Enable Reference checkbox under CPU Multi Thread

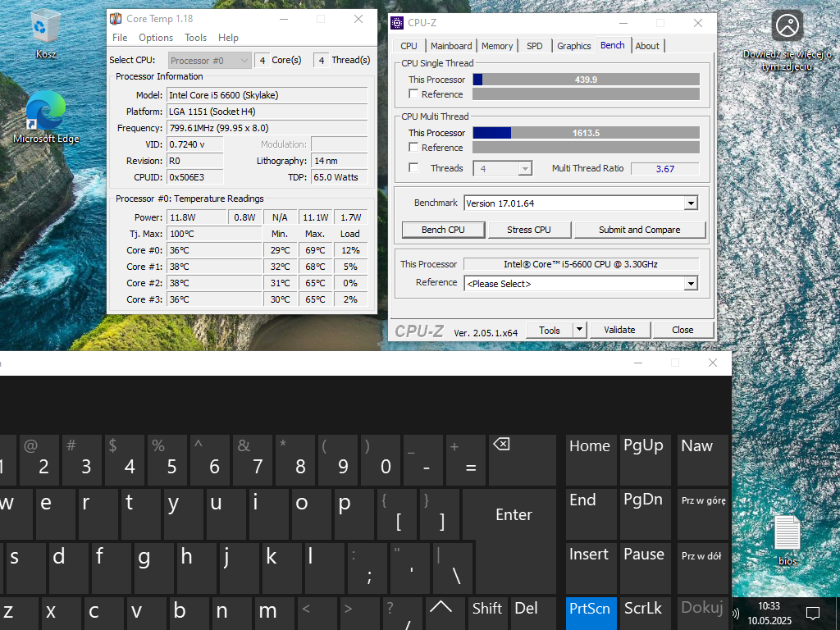(x=413, y=148)
